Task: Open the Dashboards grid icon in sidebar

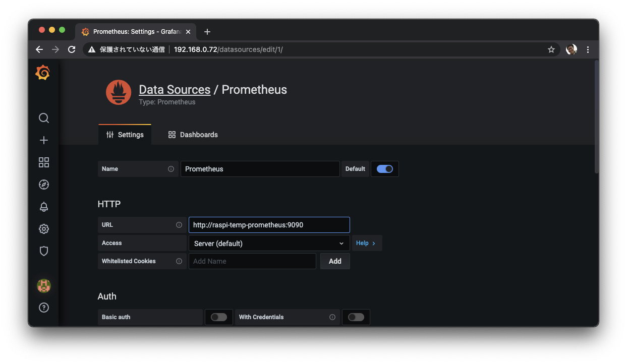Action: [x=44, y=162]
